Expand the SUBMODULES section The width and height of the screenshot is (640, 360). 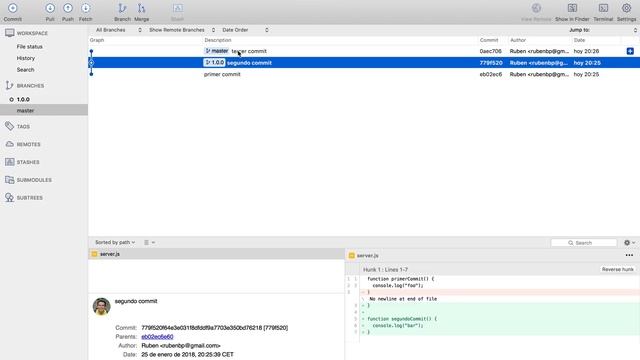tap(34, 180)
